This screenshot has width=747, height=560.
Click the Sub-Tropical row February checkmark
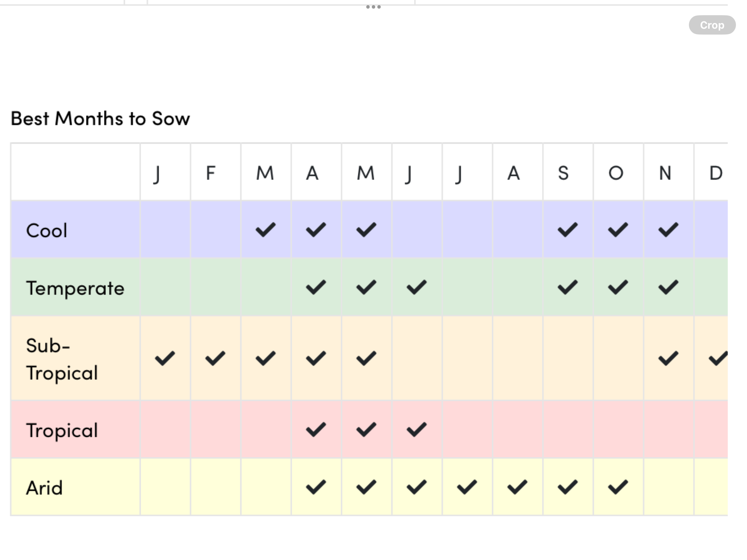click(215, 358)
